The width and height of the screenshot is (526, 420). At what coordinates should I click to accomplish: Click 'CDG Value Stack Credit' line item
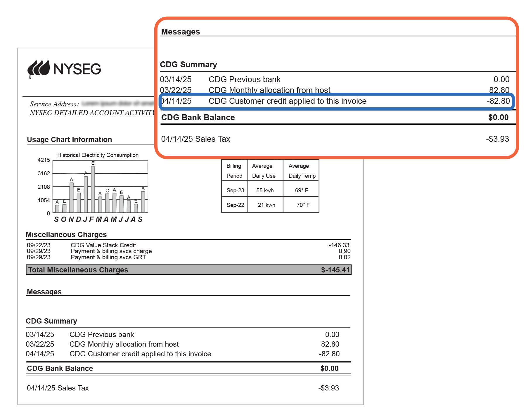pos(103,245)
